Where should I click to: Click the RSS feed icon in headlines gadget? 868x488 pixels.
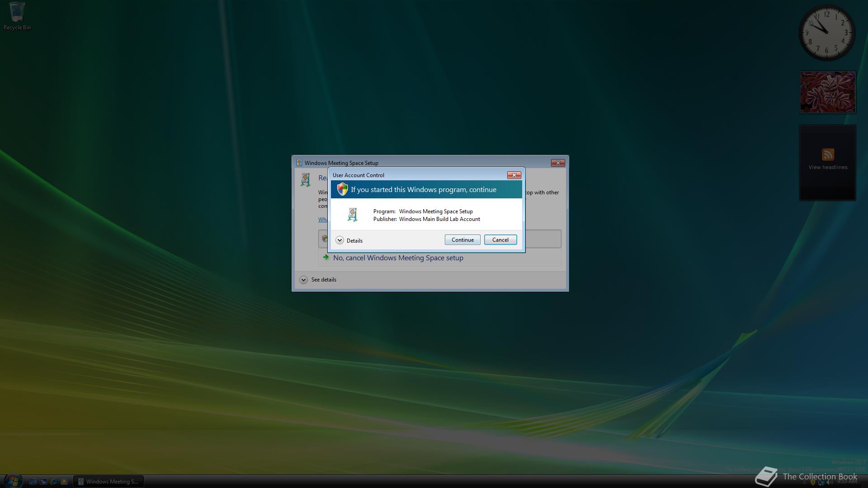click(828, 155)
